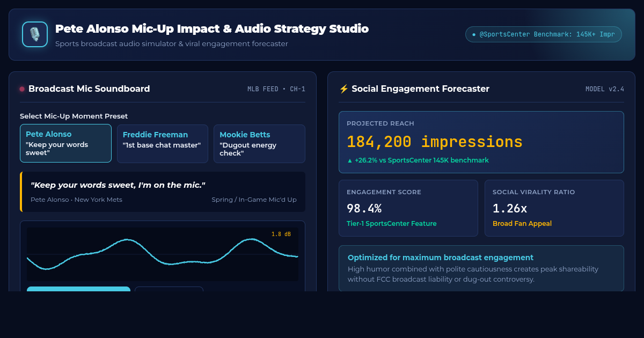Click "Optimized for maximum broadcast engagement" heading
Image resolution: width=644 pixels, height=338 pixels.
pos(441,258)
